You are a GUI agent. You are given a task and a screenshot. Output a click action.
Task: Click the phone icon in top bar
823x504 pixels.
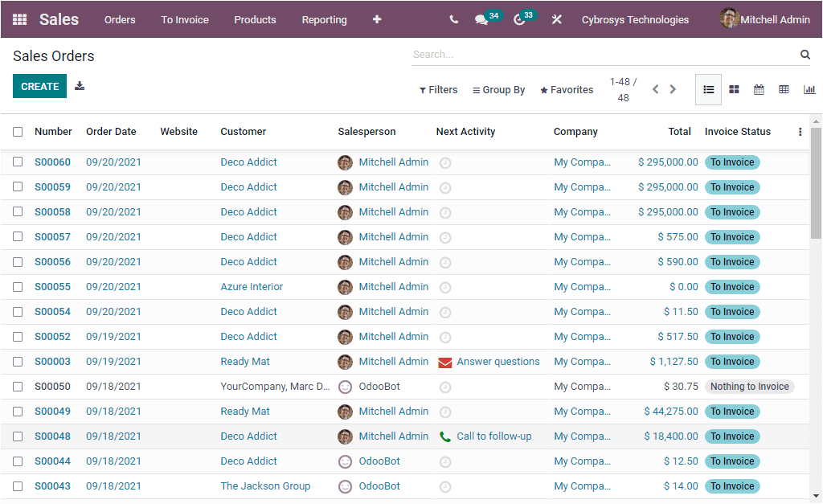(452, 19)
